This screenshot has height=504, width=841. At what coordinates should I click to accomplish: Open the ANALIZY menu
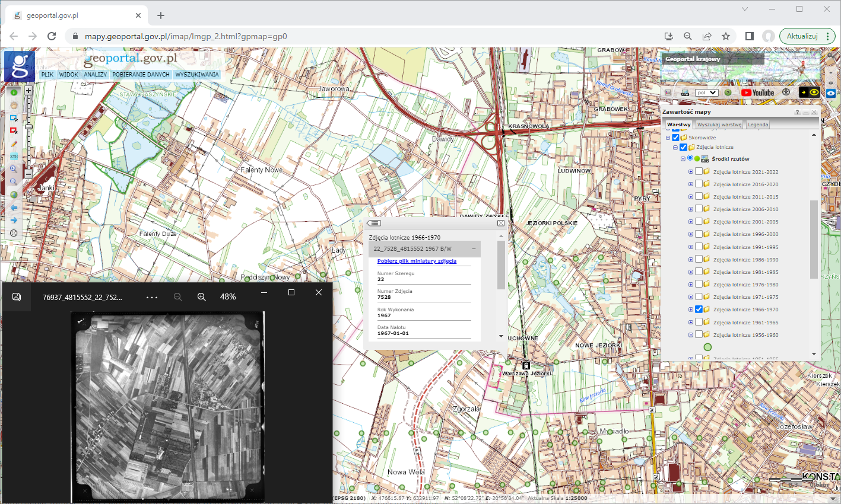pos(95,75)
